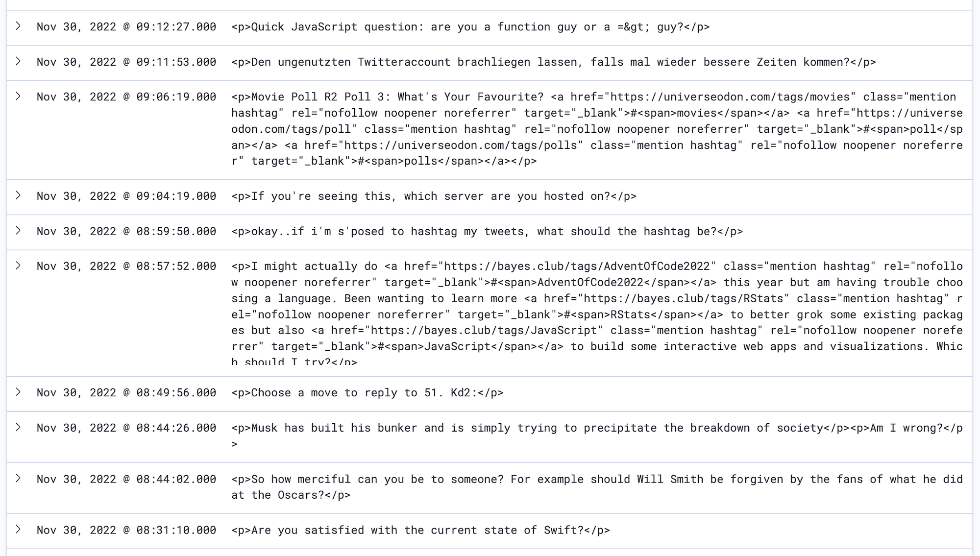
Task: Select the 08:44:26.000 timestamp cell
Action: pos(126,428)
